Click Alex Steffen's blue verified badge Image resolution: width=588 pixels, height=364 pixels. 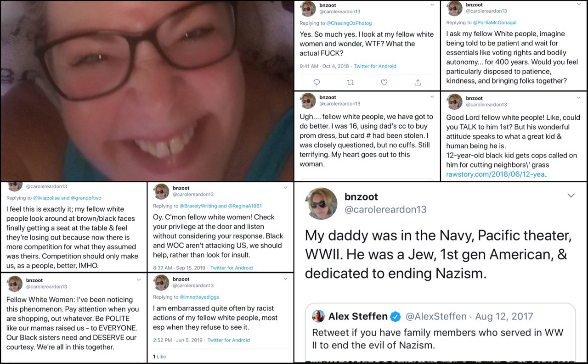click(x=396, y=317)
